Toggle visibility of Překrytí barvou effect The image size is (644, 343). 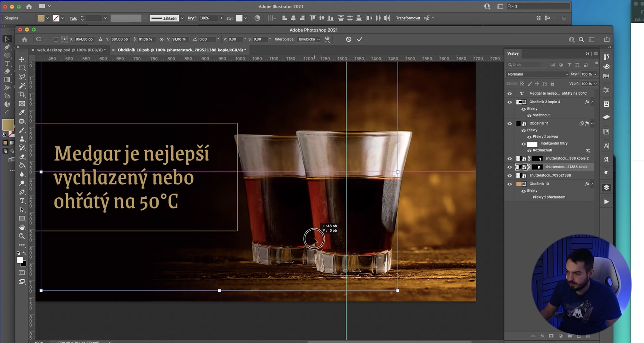coord(529,137)
